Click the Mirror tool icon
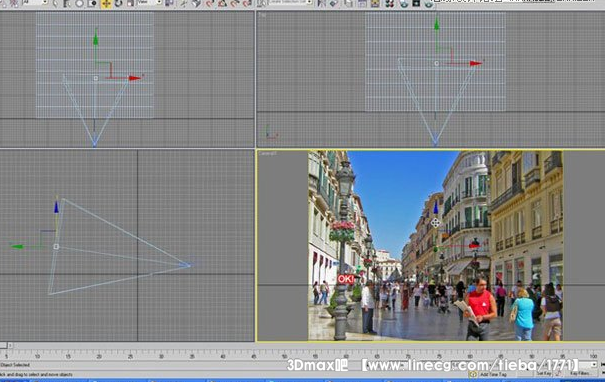The width and height of the screenshot is (608, 382). click(321, 4)
